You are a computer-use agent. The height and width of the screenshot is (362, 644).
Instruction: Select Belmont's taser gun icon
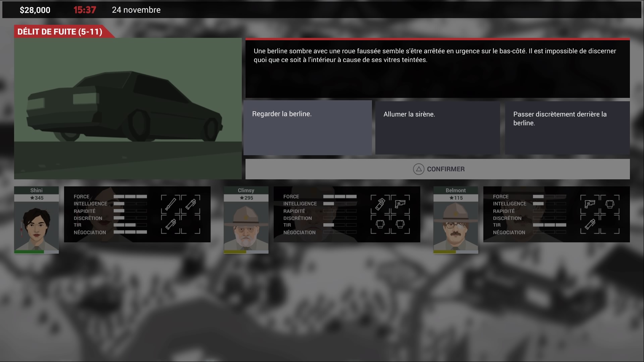tap(590, 204)
